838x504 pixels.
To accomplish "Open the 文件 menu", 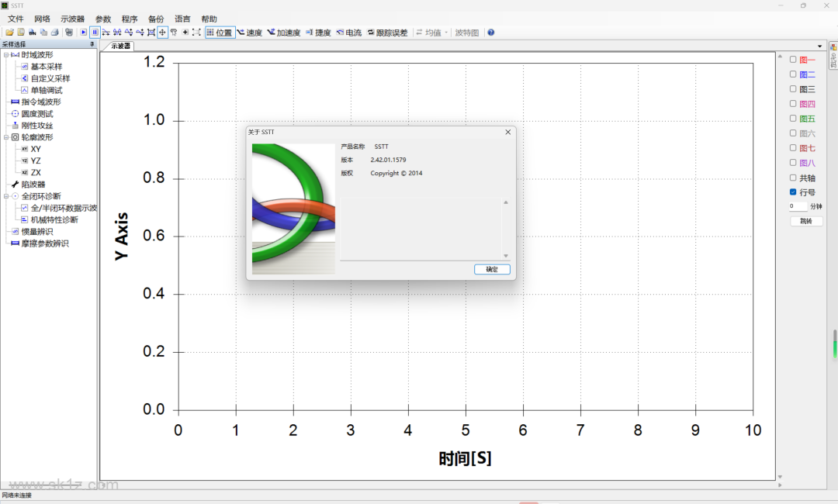I will coord(16,19).
